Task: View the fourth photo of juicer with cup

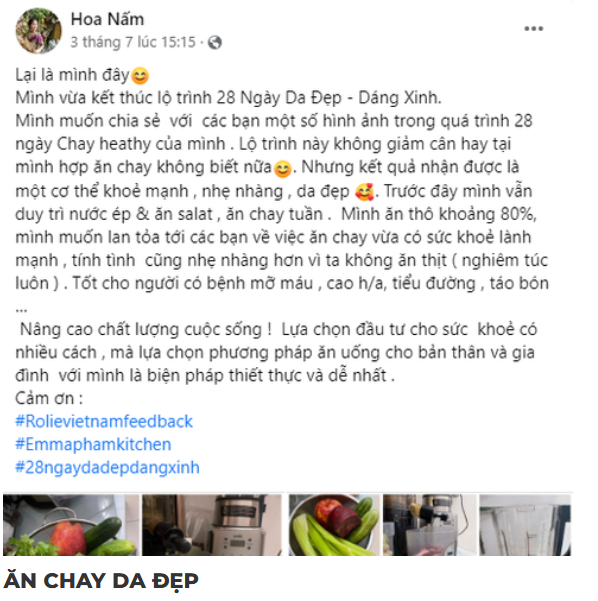Action: coord(430,525)
